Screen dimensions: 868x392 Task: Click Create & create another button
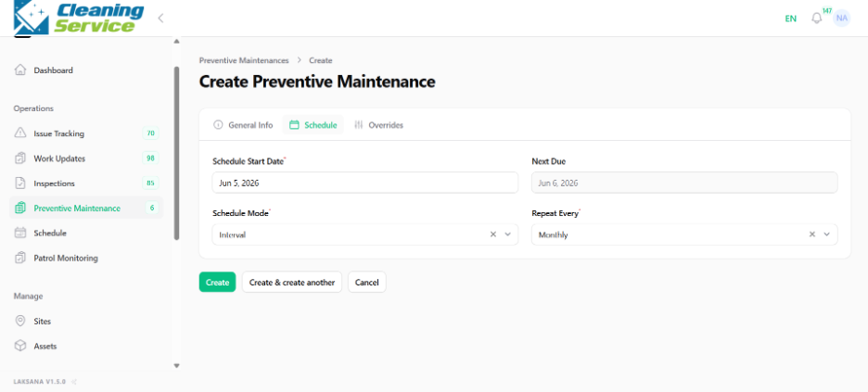tap(292, 282)
